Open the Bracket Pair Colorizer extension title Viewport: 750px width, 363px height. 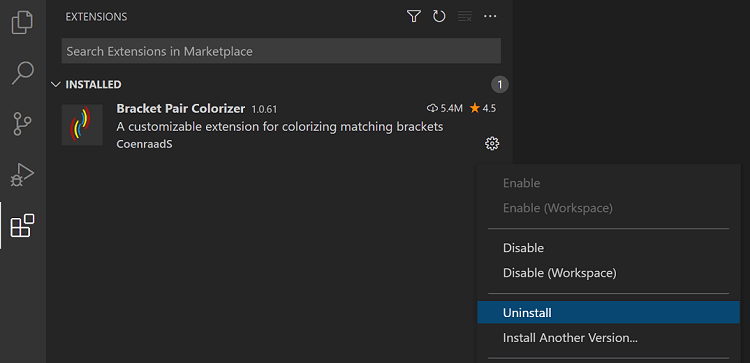point(181,109)
